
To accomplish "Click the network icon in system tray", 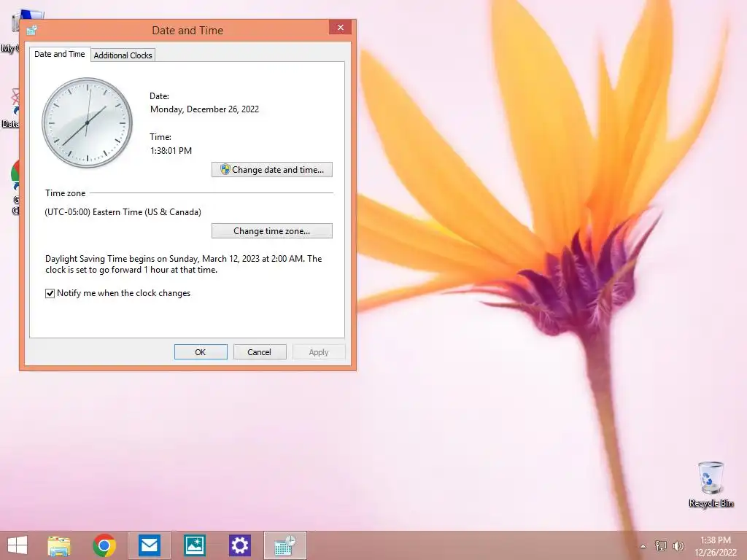I will coord(661,545).
